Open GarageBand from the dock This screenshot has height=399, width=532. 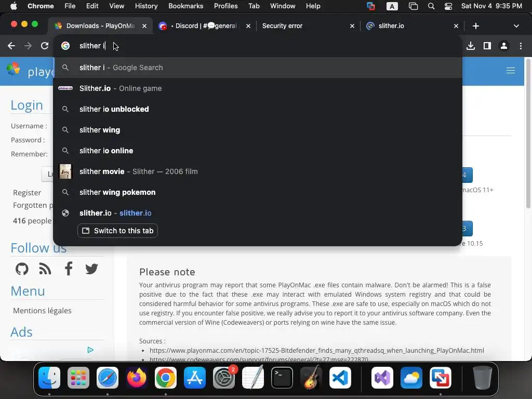pyautogui.click(x=311, y=378)
